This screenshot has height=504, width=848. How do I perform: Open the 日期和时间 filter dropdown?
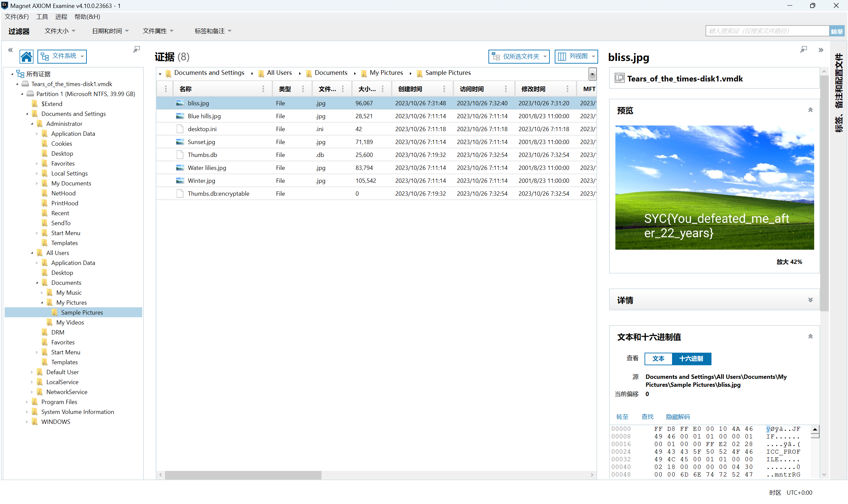(x=110, y=31)
